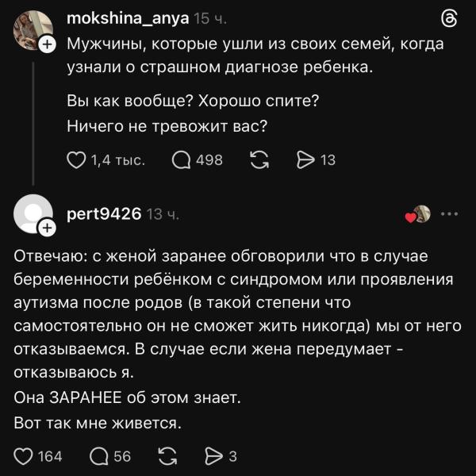The image size is (476, 476).
Task: View pert9426 default avatar
Action: click(33, 213)
